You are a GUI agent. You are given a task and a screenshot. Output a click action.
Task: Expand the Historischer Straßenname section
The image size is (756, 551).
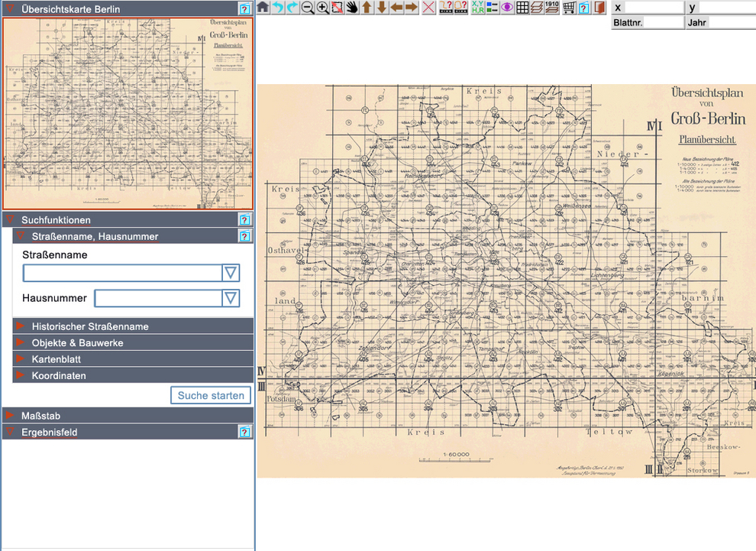89,326
